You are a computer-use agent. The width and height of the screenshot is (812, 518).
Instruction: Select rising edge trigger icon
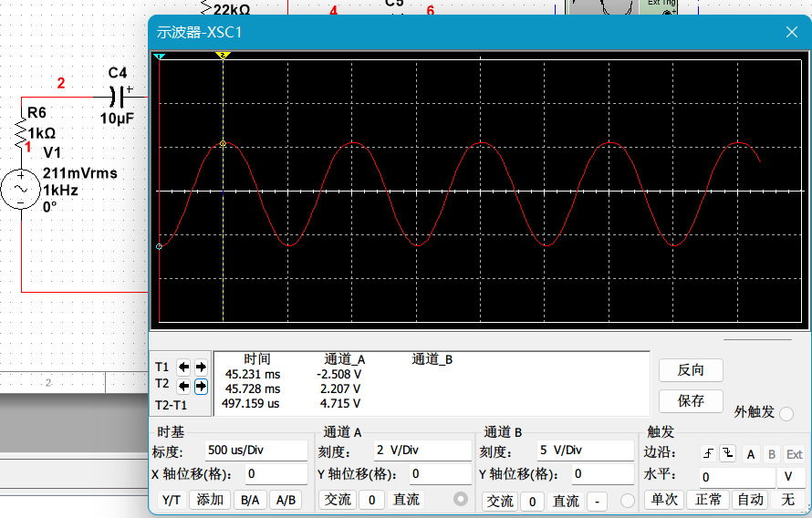708,454
